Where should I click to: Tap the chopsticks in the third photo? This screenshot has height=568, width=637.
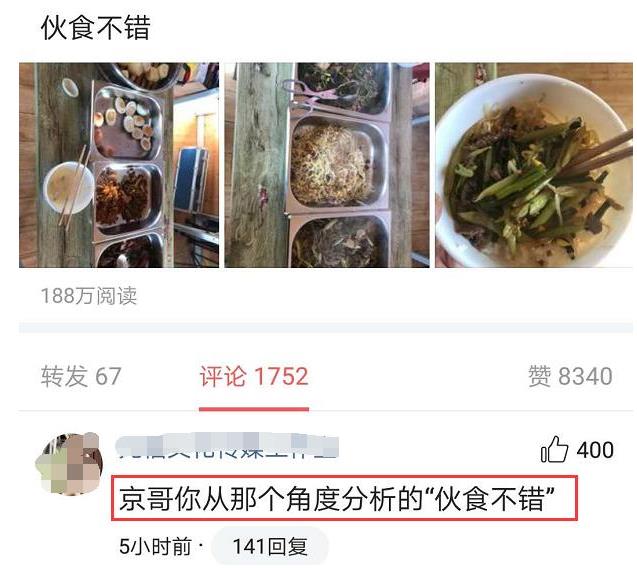pos(593,154)
